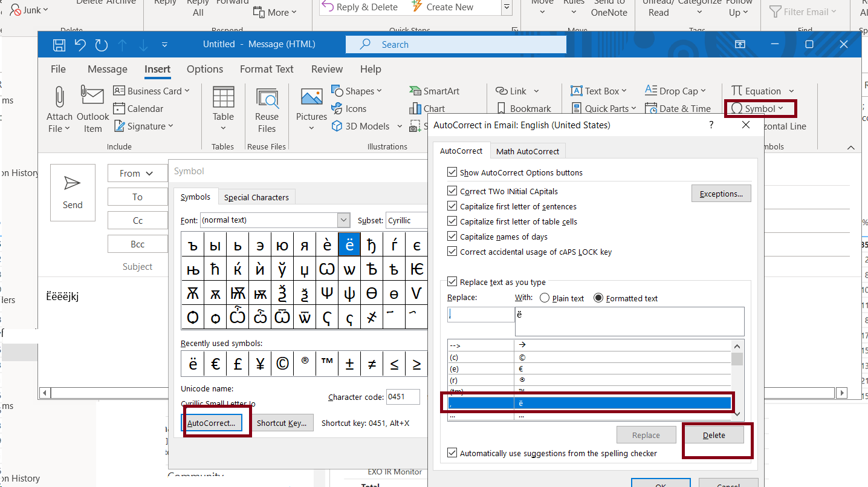The height and width of the screenshot is (487, 868).
Task: Click the To recipients button
Action: [137, 197]
